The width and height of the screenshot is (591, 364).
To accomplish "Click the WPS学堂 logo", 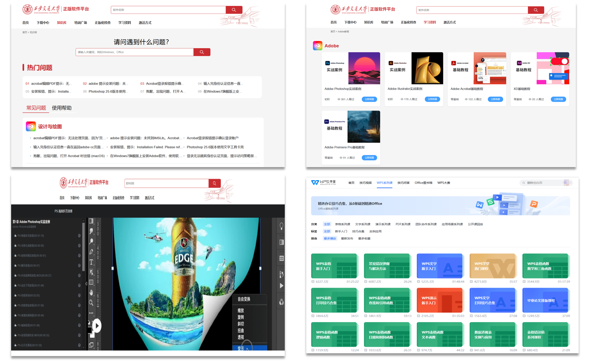I will pos(323,183).
